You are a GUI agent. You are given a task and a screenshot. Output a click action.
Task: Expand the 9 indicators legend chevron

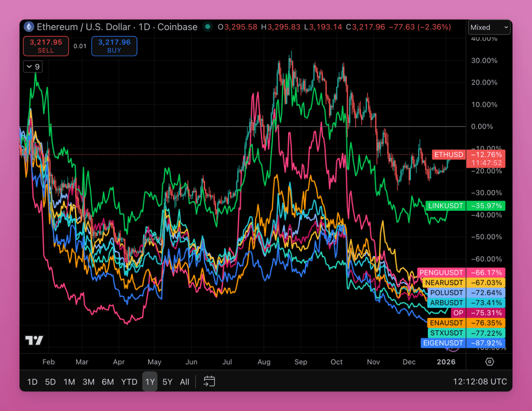33,67
